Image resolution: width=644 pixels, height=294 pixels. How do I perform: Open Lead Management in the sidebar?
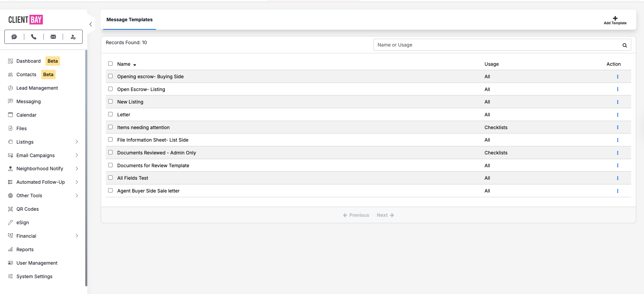point(37,88)
